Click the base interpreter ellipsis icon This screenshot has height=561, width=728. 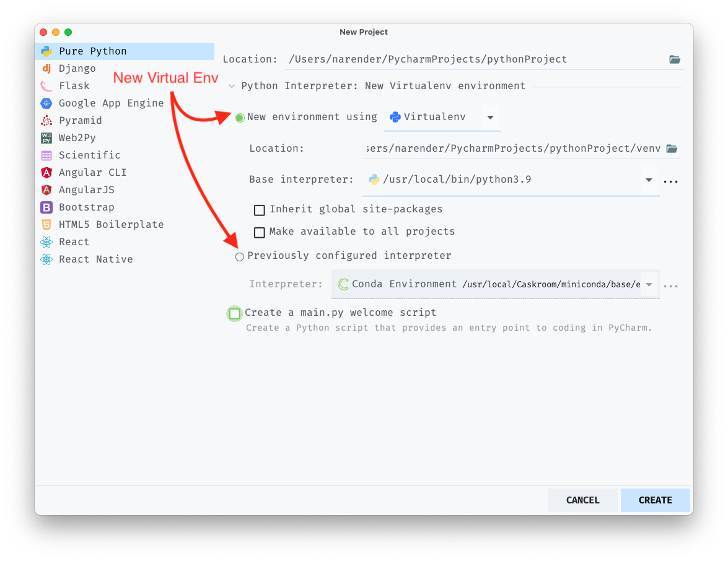click(670, 181)
